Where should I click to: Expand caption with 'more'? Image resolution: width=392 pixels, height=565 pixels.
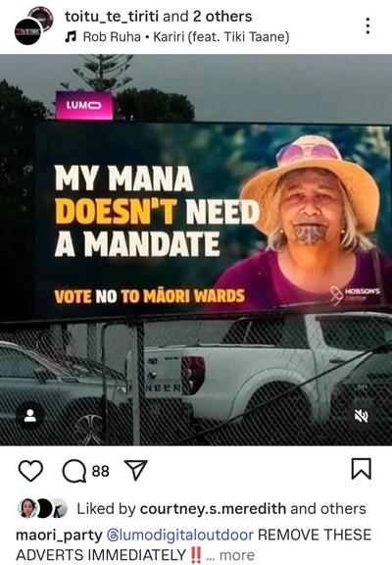click(x=237, y=555)
